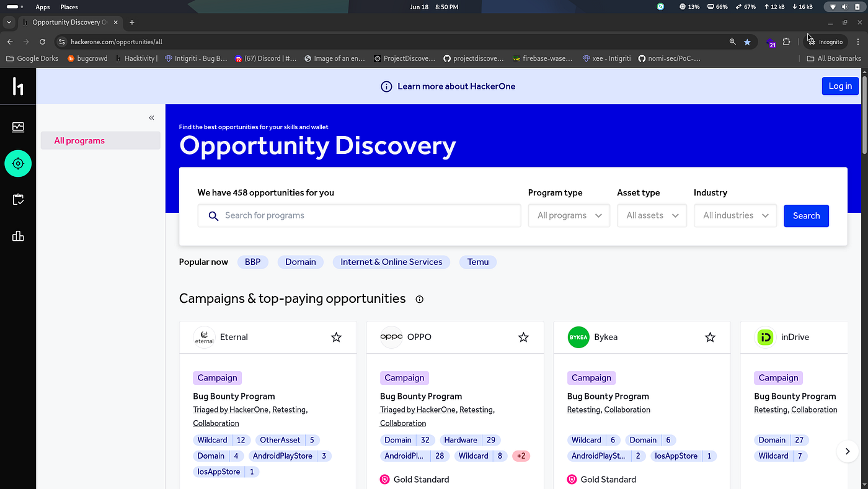Viewport: 868px width, 489px height.
Task: Bookmark the Bykea program with star
Action: coord(710,337)
